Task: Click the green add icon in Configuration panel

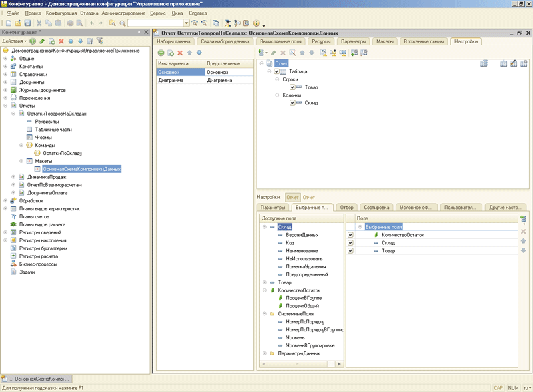Action: (x=33, y=41)
